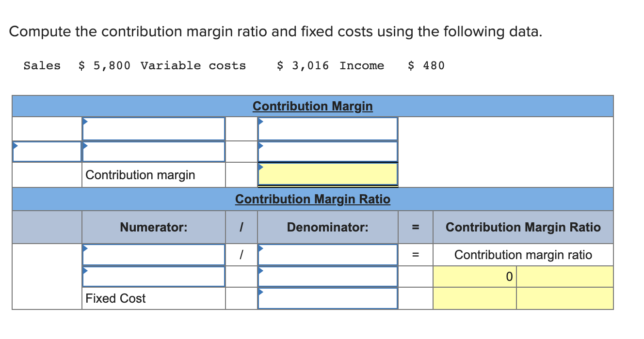Select the yellow cell right of the 0
The image size is (644, 339).
tap(565, 276)
